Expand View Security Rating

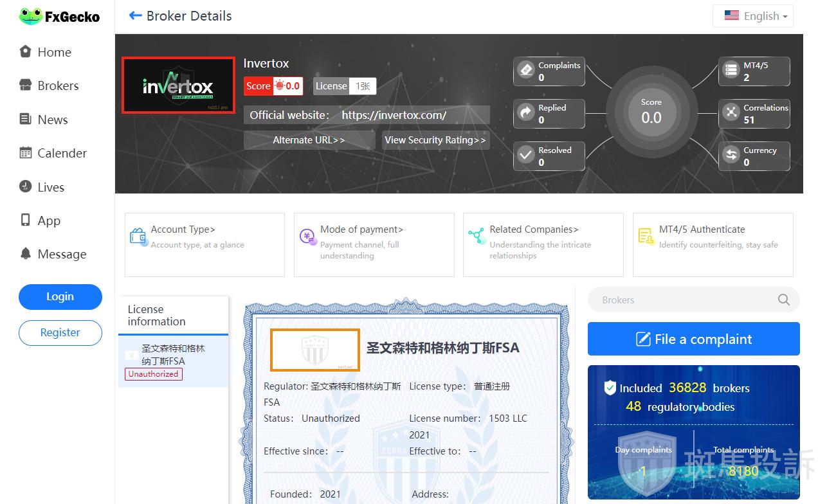click(435, 140)
